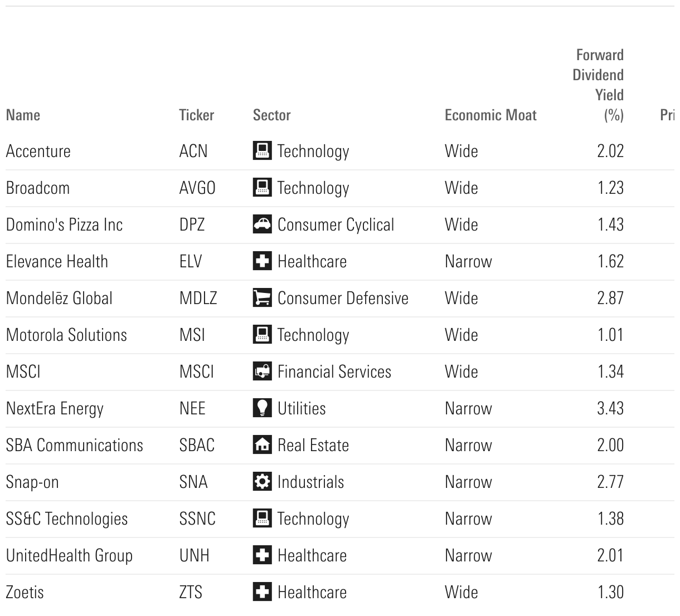Image resolution: width=680 pixels, height=616 pixels.
Task: Sort by the Name column header
Action: (x=23, y=115)
